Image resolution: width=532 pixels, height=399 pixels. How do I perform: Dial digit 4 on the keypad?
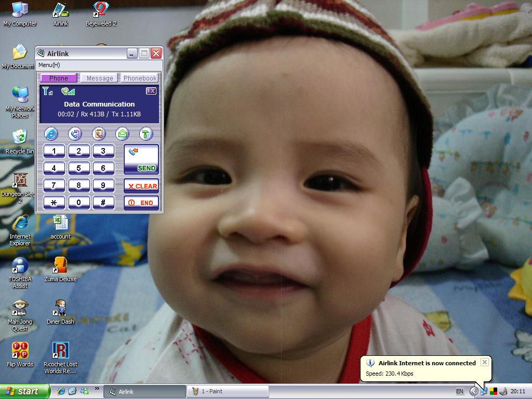(54, 168)
